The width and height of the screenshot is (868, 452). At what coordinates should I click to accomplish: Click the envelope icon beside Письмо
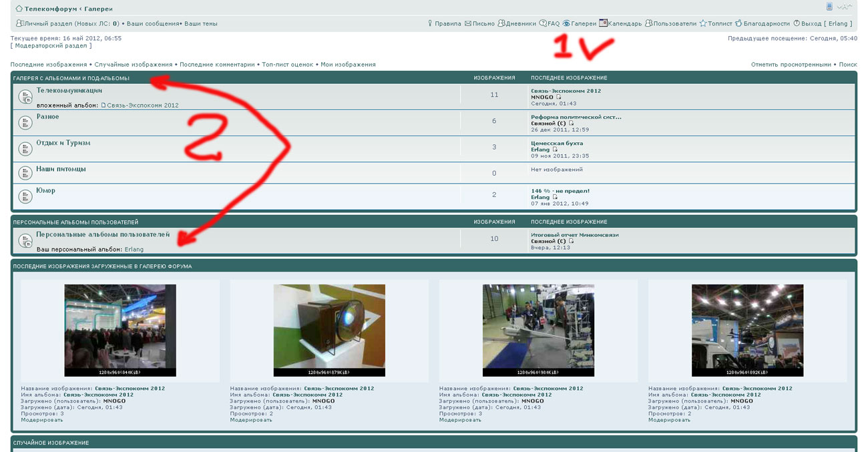[468, 23]
